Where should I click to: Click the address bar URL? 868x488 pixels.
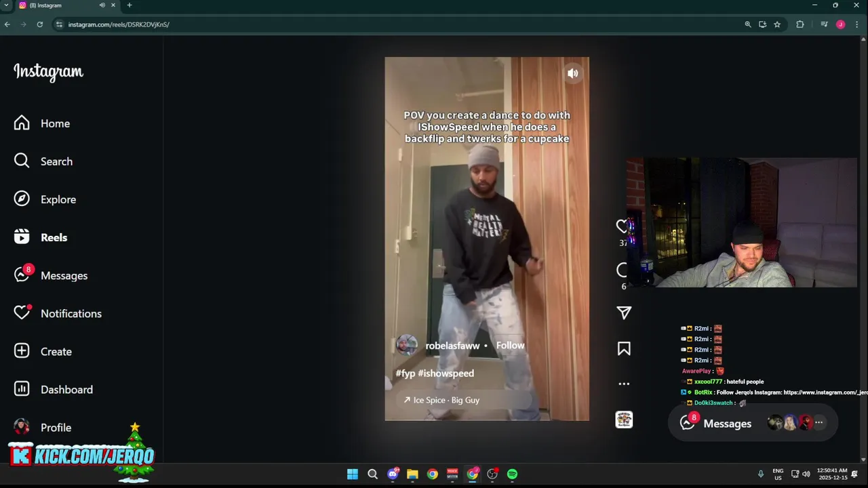pyautogui.click(x=119, y=24)
